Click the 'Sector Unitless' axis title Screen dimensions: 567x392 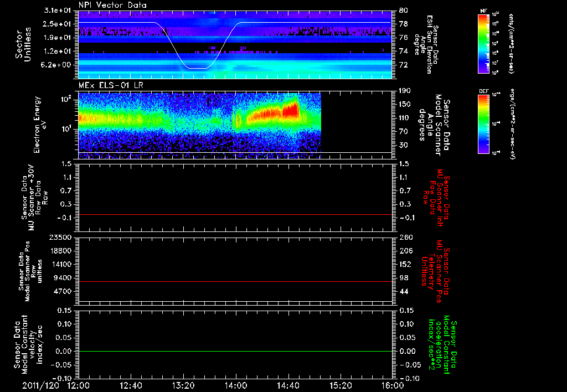click(x=23, y=44)
